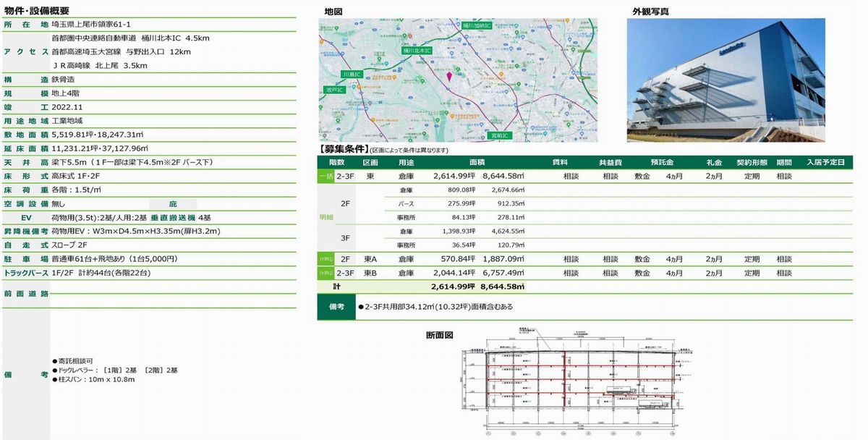Click the 工業地域 zoning value
The height and width of the screenshot is (440, 868).
coord(67,121)
